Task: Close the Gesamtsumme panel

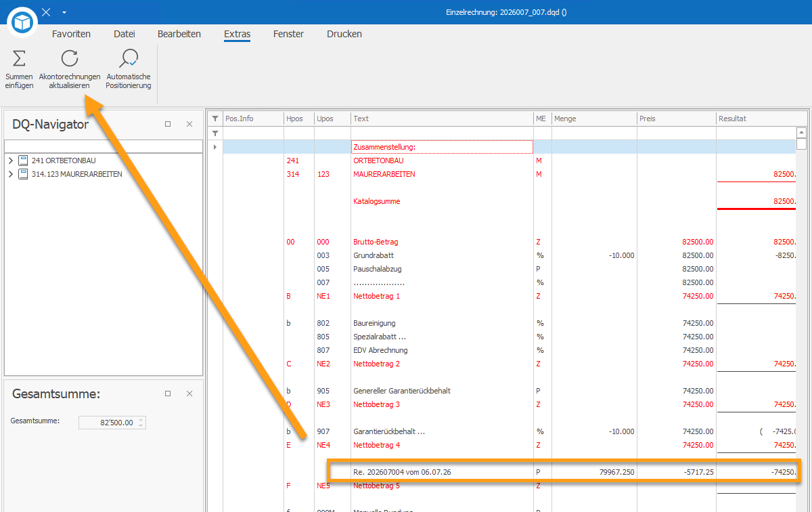Action: click(189, 393)
